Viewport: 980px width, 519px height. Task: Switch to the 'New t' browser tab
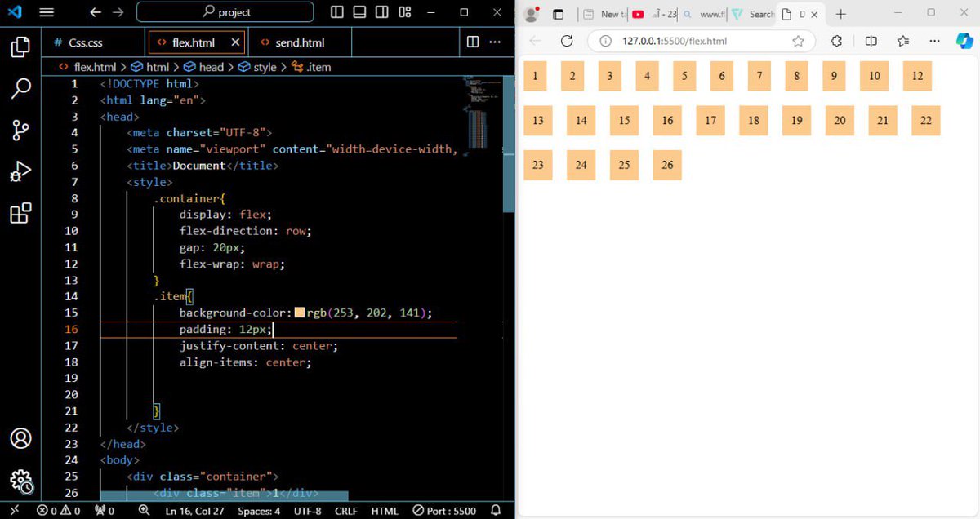click(603, 14)
